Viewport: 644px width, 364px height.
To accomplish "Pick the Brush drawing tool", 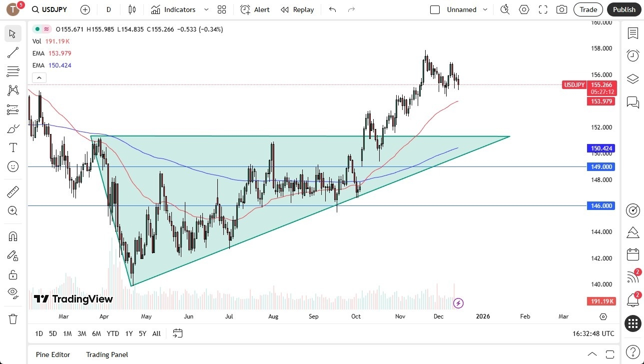I will coord(12,128).
